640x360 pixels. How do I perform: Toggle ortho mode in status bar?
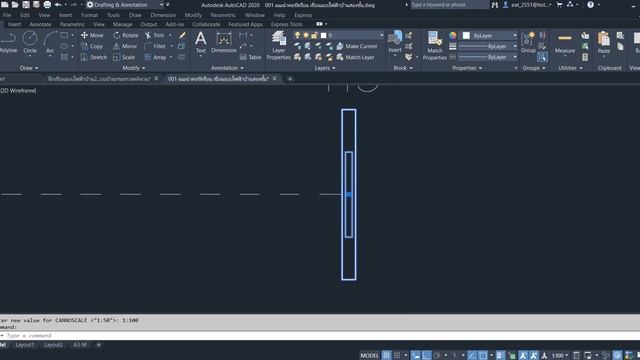(426, 356)
